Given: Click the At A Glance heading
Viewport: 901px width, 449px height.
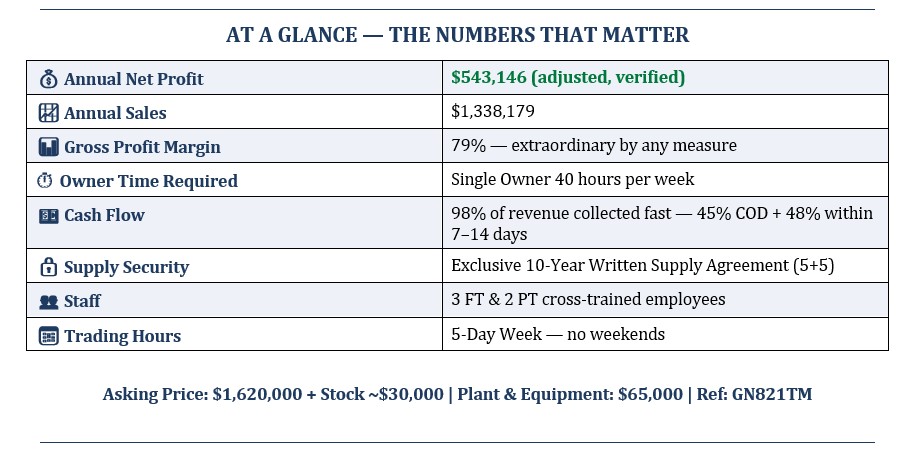Looking at the screenshot, I should [x=457, y=35].
